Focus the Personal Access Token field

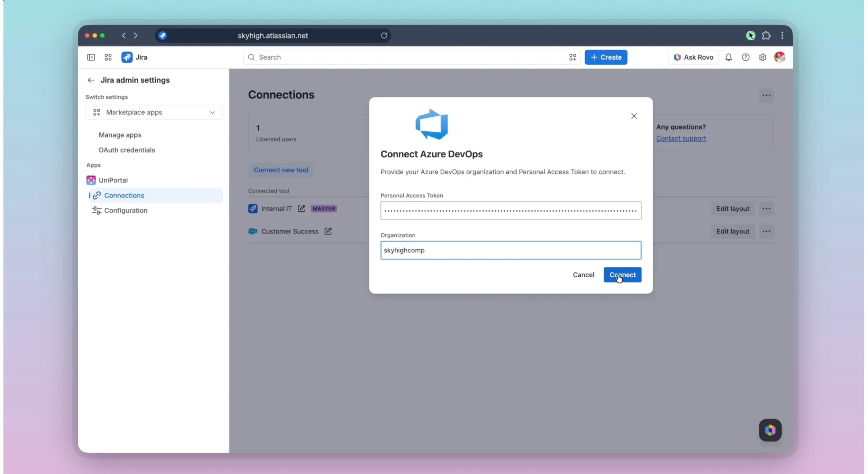pos(510,210)
